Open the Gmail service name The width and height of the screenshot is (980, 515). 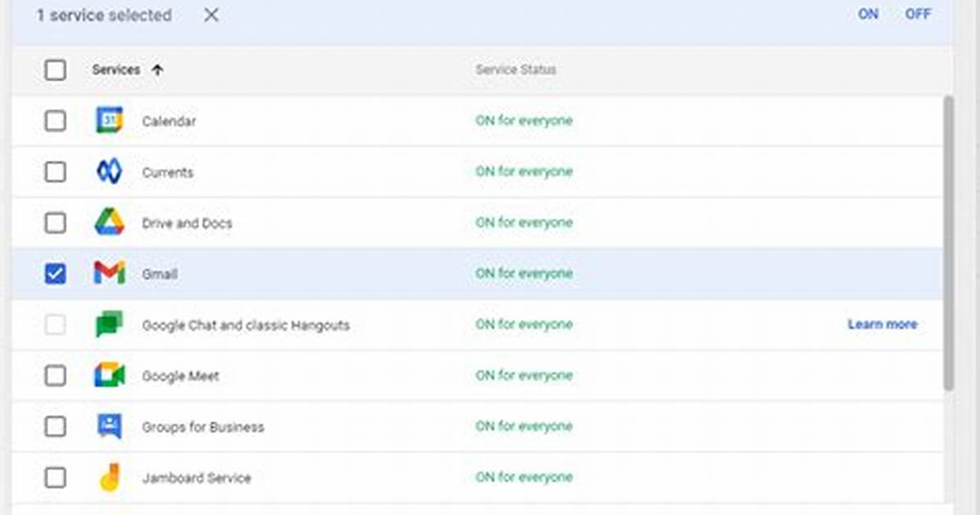click(x=160, y=274)
